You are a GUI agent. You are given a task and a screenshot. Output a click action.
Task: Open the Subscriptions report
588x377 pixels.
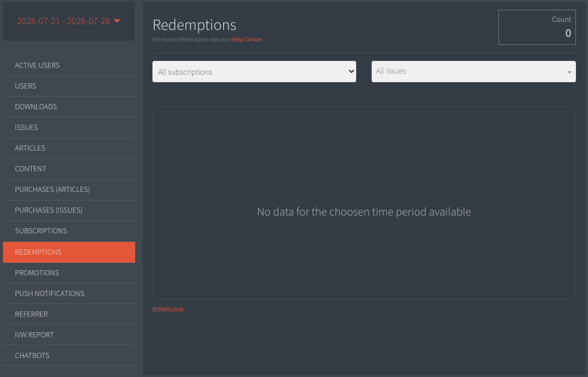coord(69,231)
